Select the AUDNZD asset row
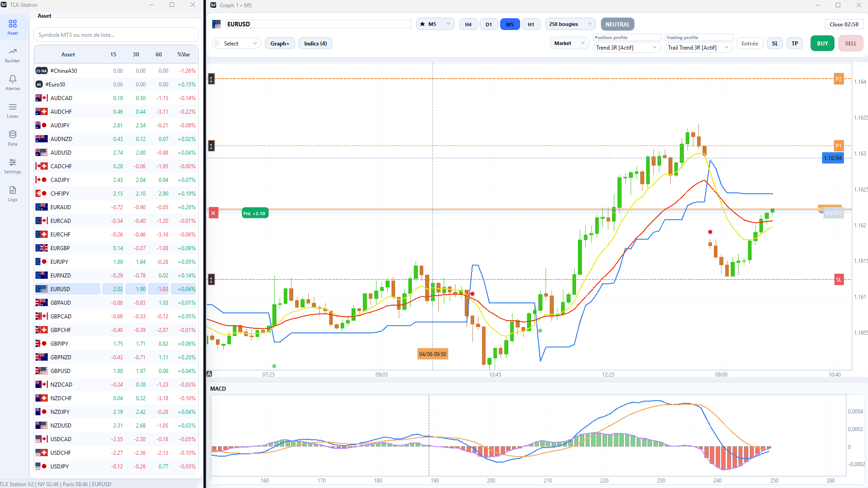 (x=116, y=139)
